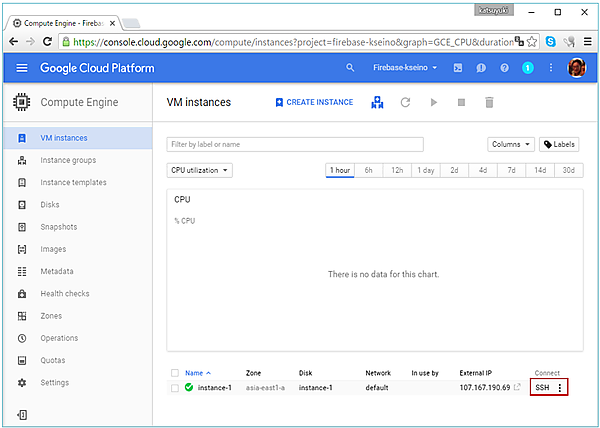Click the stop instance square icon
The width and height of the screenshot is (600, 428).
[461, 102]
